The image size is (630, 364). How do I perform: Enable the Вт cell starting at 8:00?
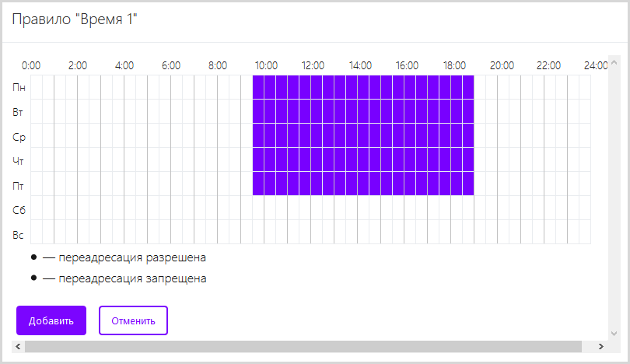(223, 111)
